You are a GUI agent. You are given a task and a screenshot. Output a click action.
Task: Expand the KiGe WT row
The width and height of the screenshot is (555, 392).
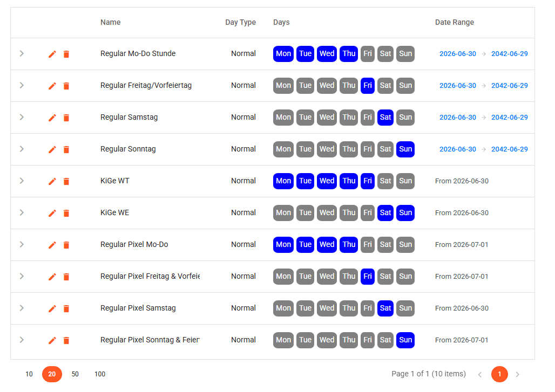pyautogui.click(x=22, y=181)
